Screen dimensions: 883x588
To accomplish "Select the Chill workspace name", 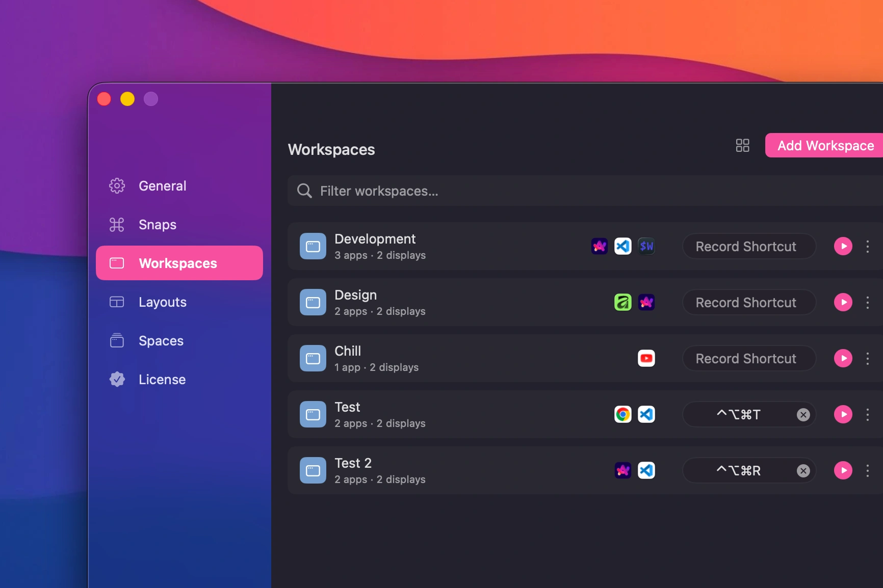I will click(348, 351).
